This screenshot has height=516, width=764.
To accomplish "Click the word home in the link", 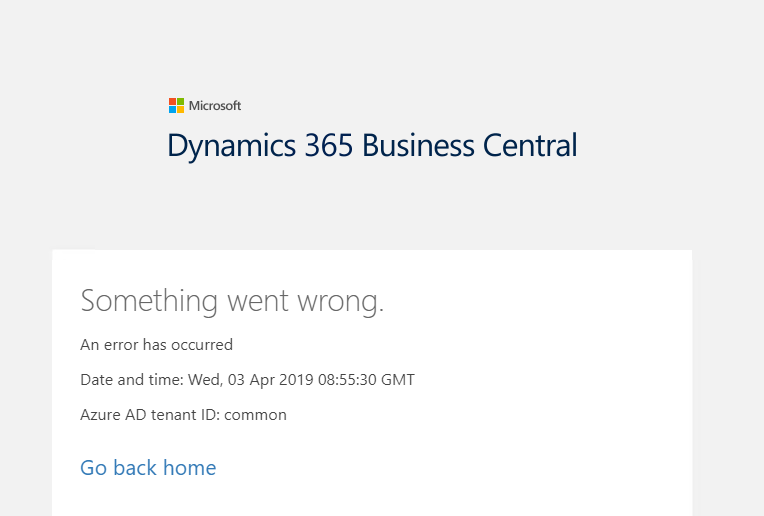I will point(190,468).
